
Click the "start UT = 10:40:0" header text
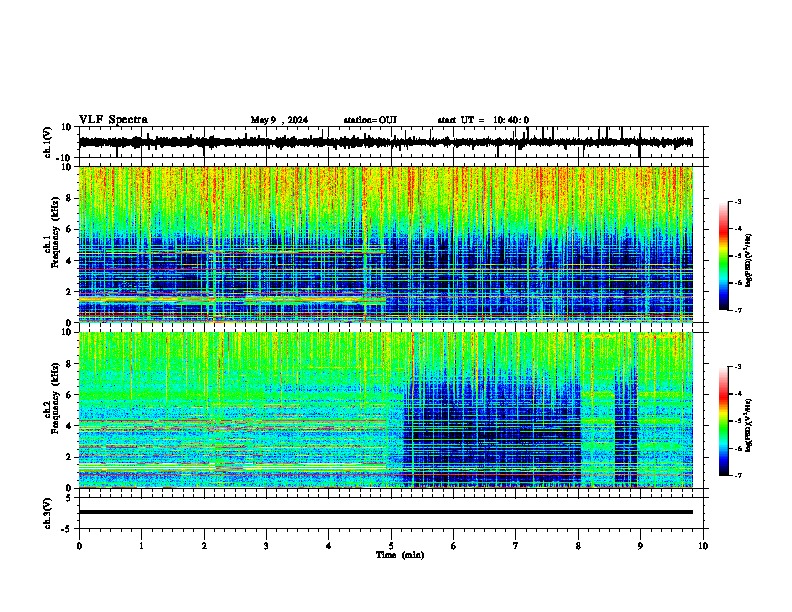click(483, 120)
